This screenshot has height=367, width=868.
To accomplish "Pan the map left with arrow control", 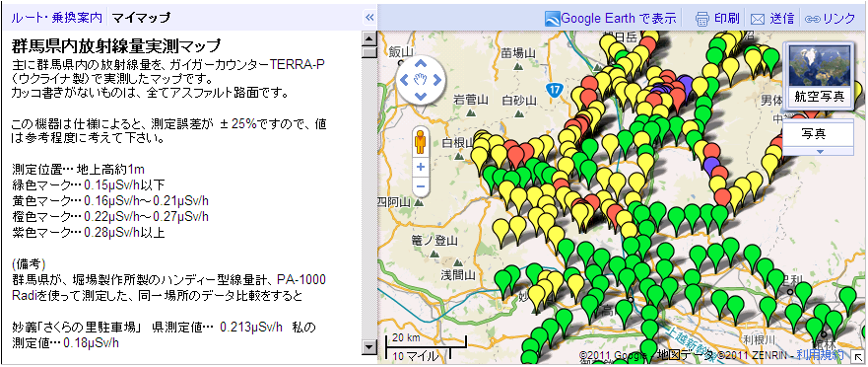I will [404, 79].
